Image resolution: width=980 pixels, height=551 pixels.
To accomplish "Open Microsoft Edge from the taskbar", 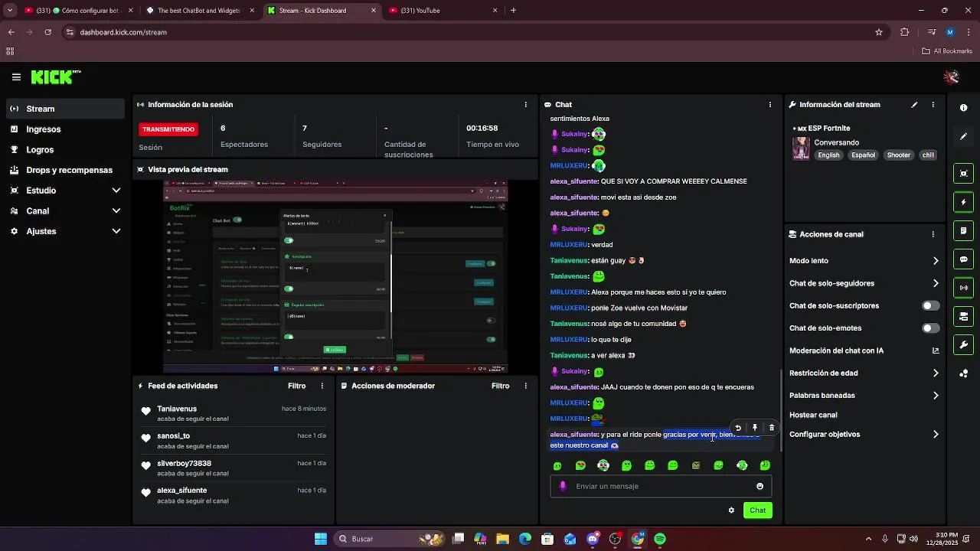I will point(524,540).
